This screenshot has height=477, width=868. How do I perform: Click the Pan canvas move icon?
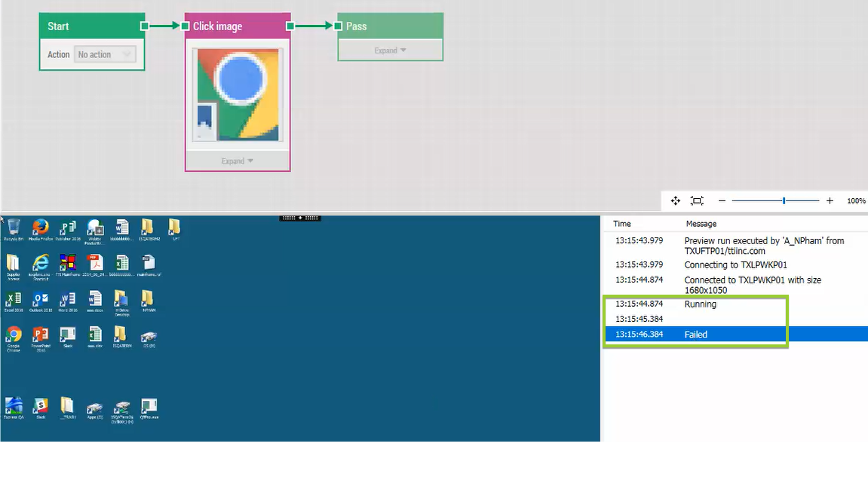click(676, 201)
